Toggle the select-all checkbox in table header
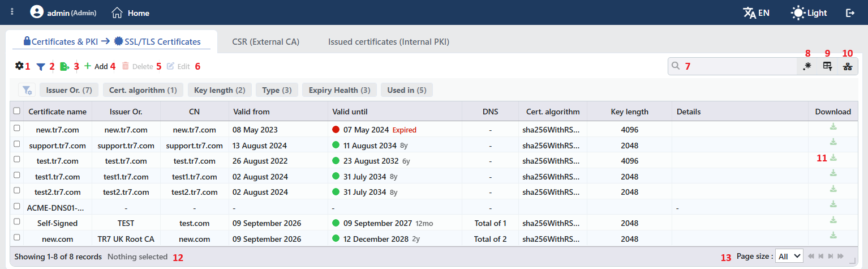 pos(16,111)
